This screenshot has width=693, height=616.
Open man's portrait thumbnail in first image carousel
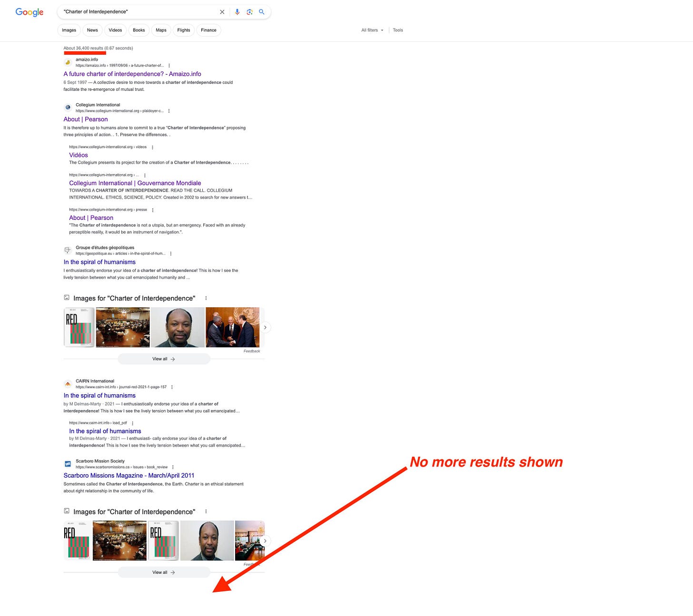[x=178, y=327]
